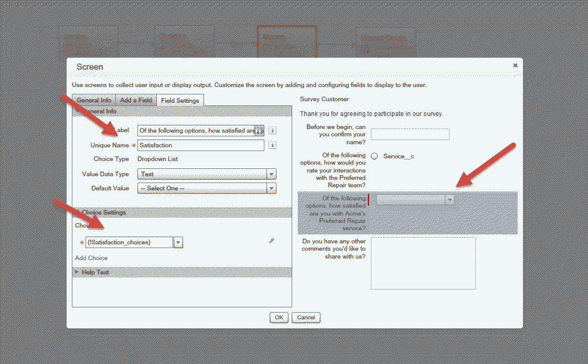Image resolution: width=588 pixels, height=364 pixels.
Task: Switch to the Add a Field tab
Action: click(x=136, y=100)
